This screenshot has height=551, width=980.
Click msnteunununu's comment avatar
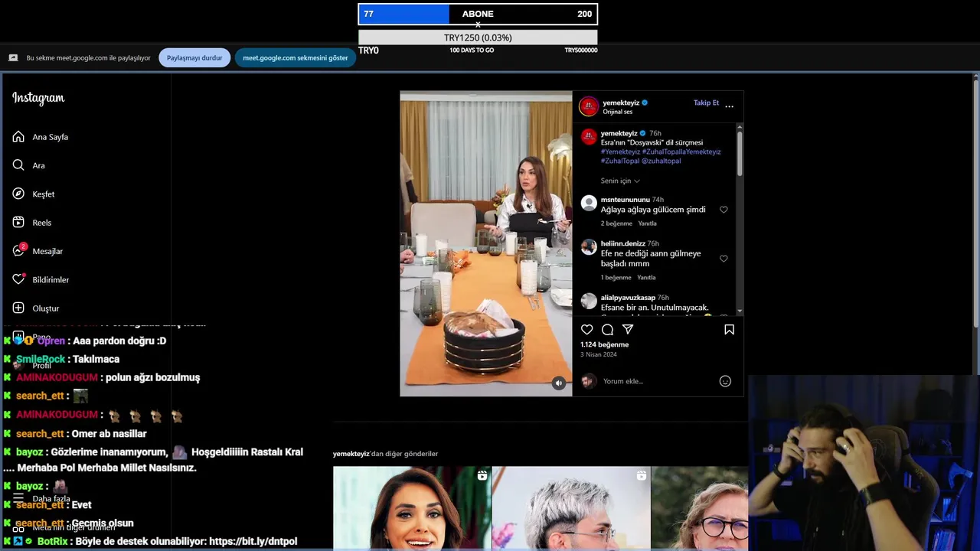point(589,203)
